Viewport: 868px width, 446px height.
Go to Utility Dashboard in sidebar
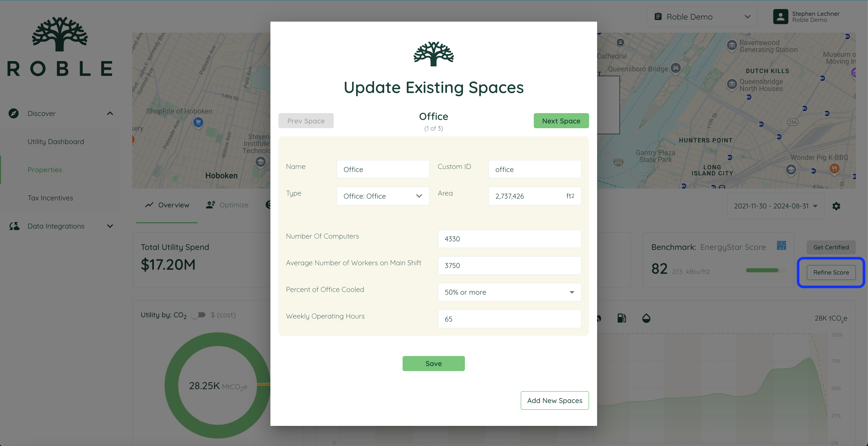pyautogui.click(x=56, y=142)
